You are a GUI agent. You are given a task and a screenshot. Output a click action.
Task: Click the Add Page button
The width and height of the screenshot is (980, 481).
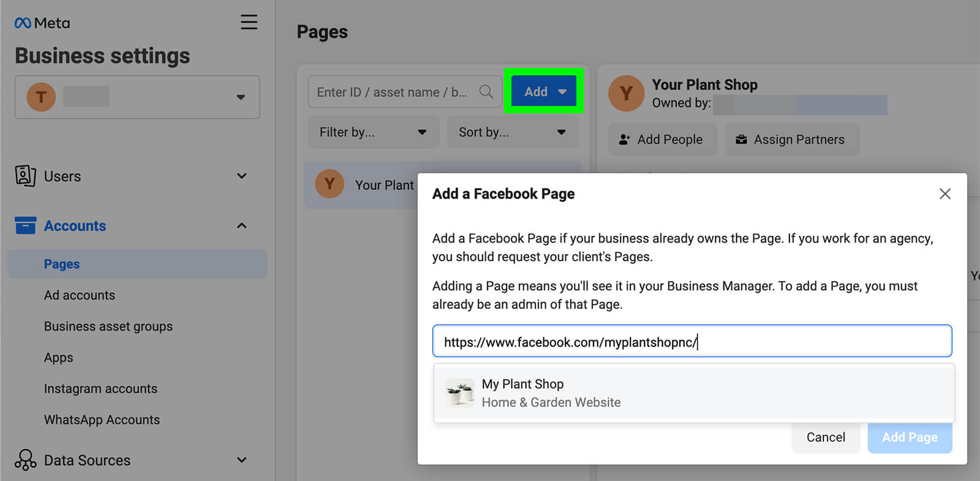point(910,437)
